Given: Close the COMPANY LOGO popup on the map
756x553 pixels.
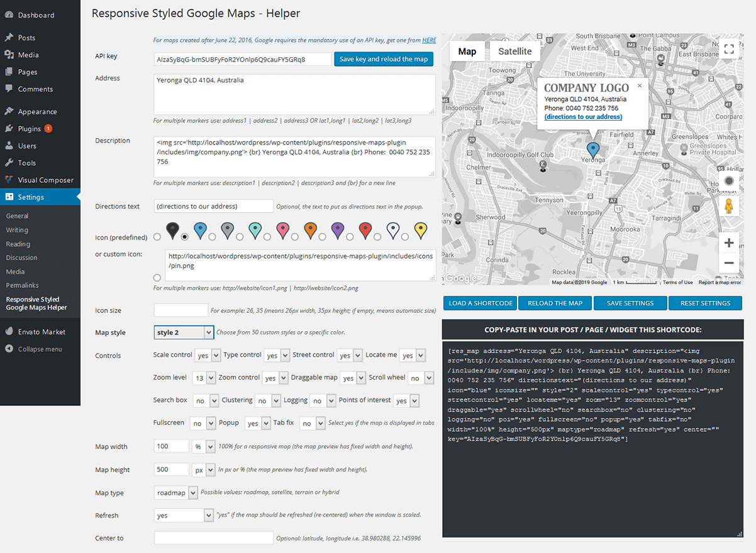Looking at the screenshot, I should click(x=639, y=85).
